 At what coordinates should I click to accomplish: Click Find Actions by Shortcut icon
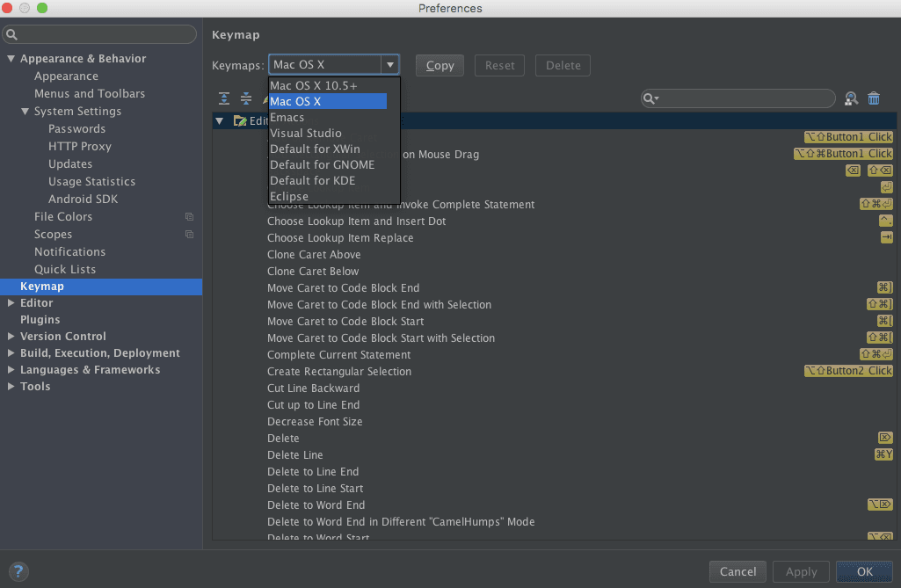pyautogui.click(x=851, y=99)
